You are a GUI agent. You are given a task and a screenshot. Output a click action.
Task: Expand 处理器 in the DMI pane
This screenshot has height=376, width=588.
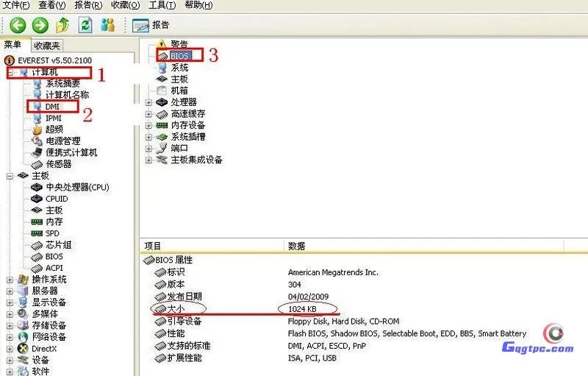coord(149,102)
